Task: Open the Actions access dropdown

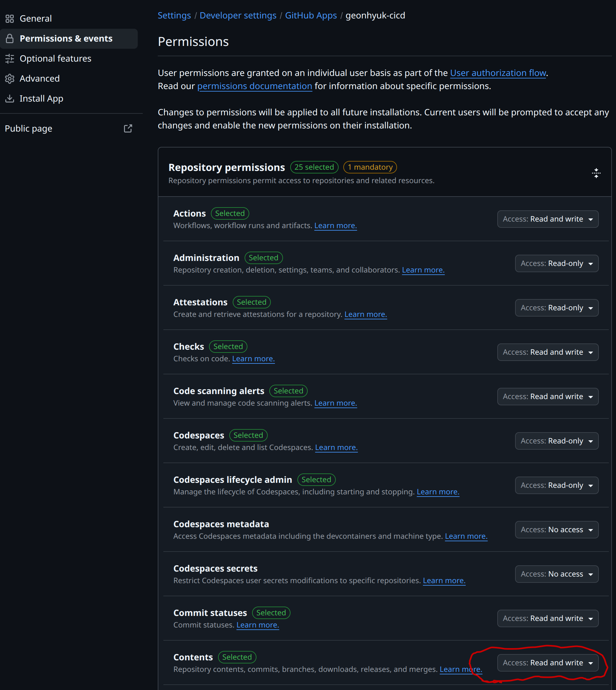Action: [x=547, y=219]
